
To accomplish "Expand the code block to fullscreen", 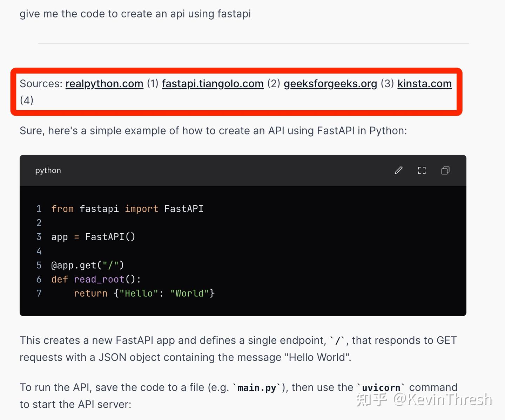I will click(422, 171).
